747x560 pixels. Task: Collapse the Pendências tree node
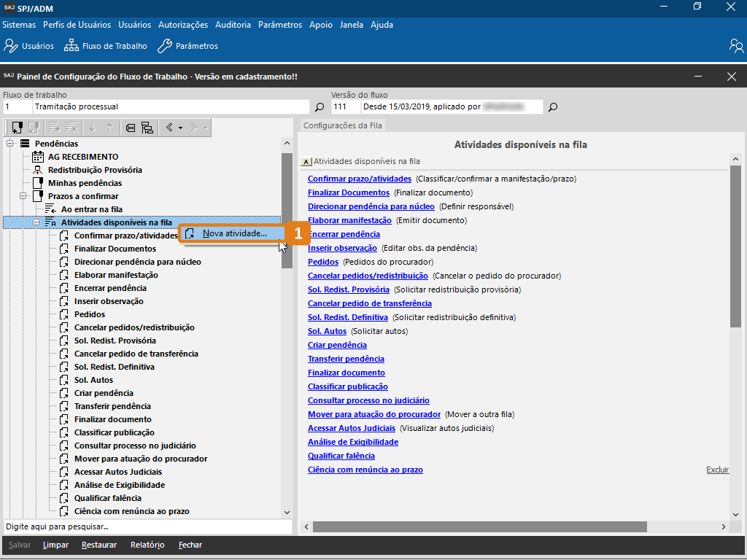pyautogui.click(x=9, y=144)
